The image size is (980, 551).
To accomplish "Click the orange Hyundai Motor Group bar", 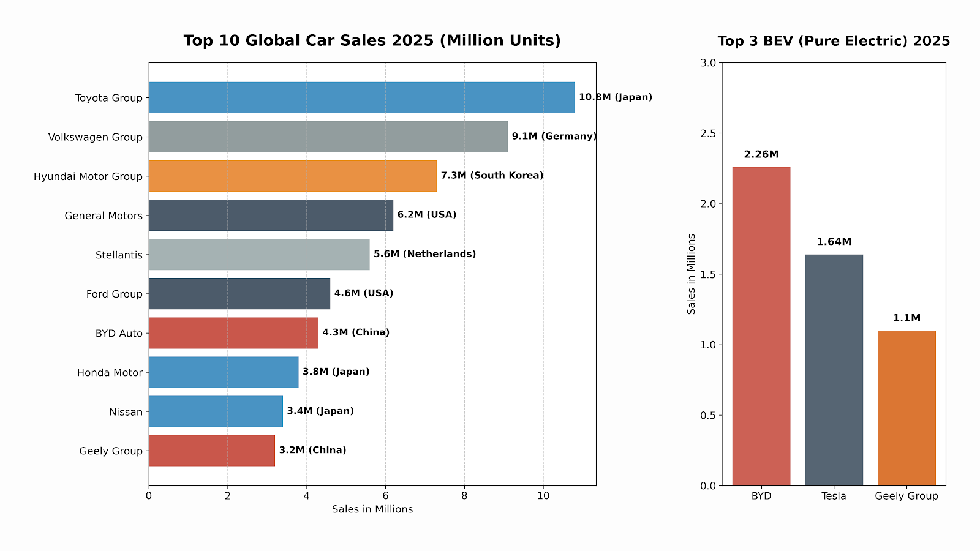I will [x=292, y=176].
